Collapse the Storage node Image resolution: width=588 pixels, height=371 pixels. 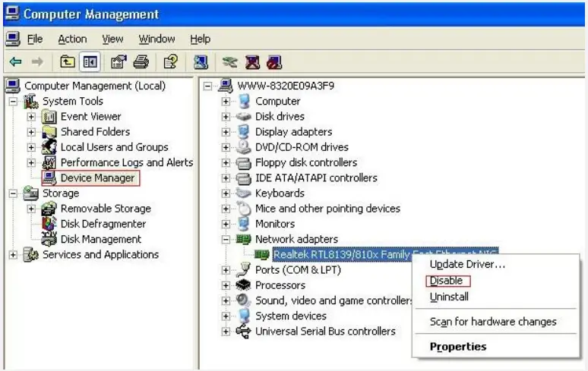click(13, 193)
